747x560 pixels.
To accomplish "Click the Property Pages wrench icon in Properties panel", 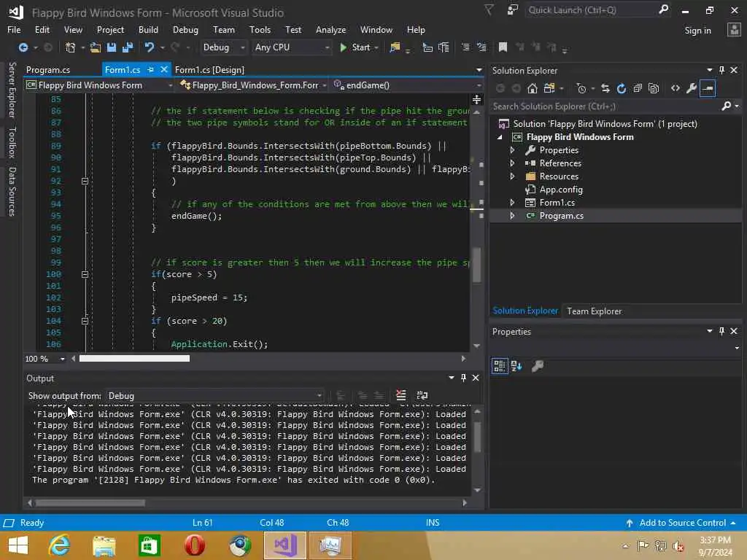I will pyautogui.click(x=538, y=366).
